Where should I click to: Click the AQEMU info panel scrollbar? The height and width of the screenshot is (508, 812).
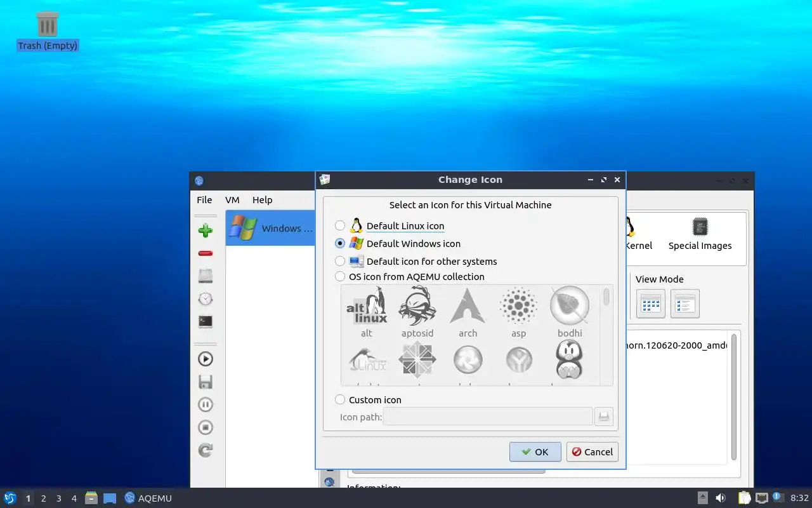[x=734, y=396]
